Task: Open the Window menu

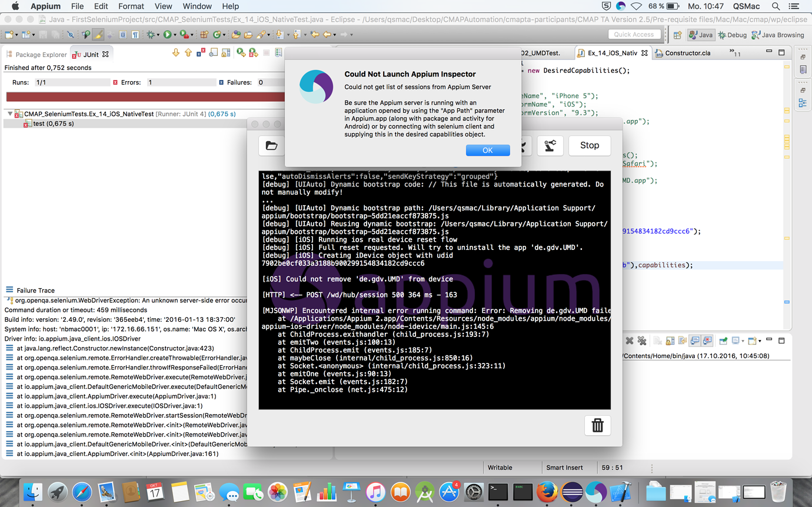Action: point(197,6)
